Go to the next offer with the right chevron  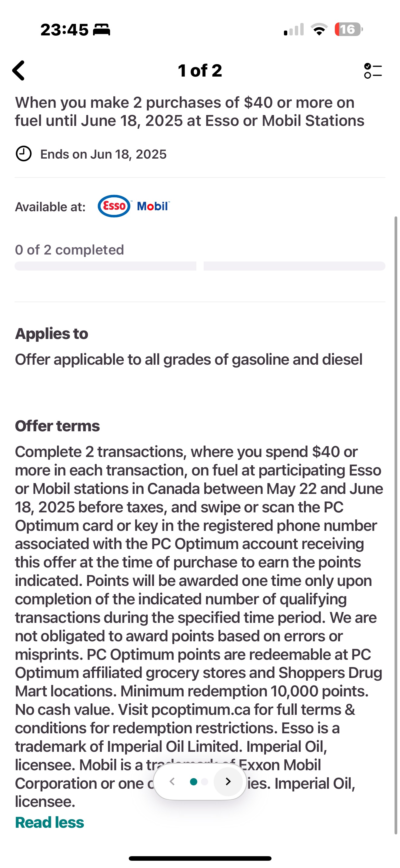click(x=228, y=781)
